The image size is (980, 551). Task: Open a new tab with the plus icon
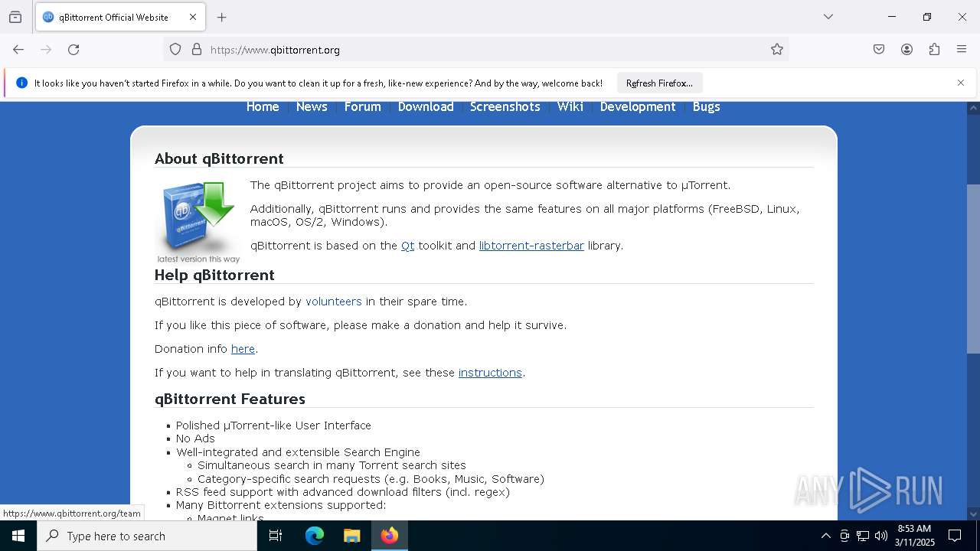point(222,17)
